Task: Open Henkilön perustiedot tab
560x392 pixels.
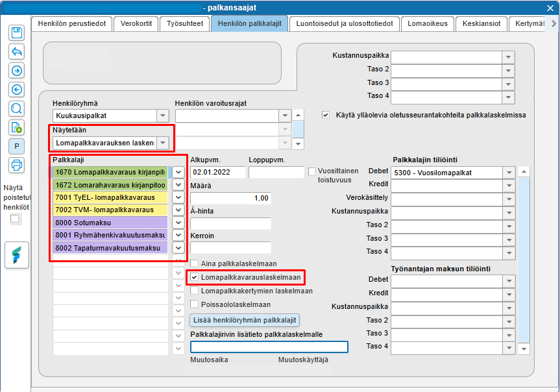Action: coord(72,23)
